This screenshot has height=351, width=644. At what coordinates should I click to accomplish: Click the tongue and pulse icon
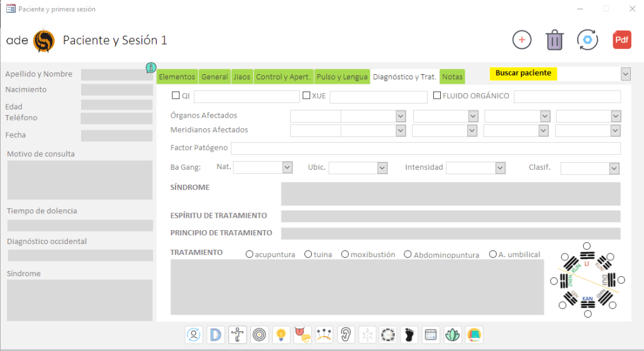pyautogui.click(x=303, y=334)
